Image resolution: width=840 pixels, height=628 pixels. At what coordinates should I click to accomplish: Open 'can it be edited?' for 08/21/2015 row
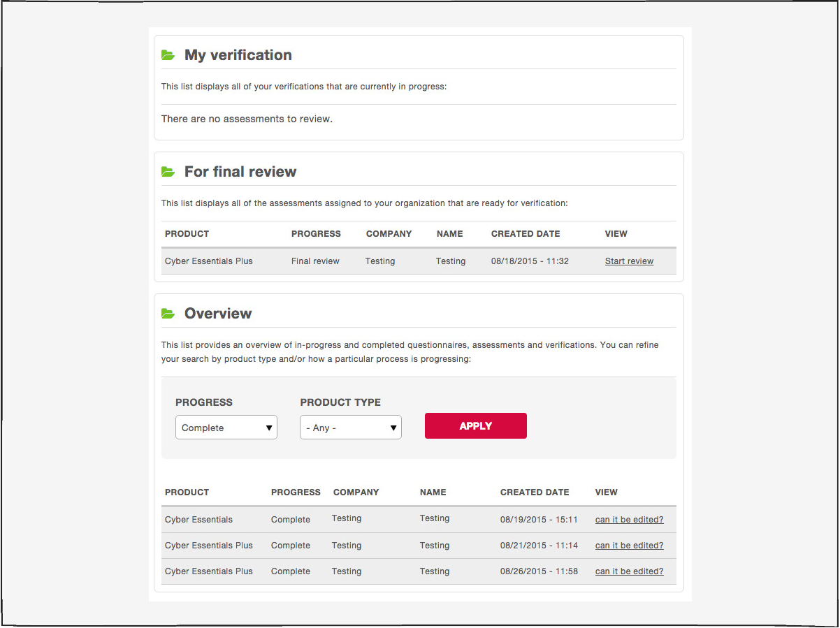pos(629,546)
